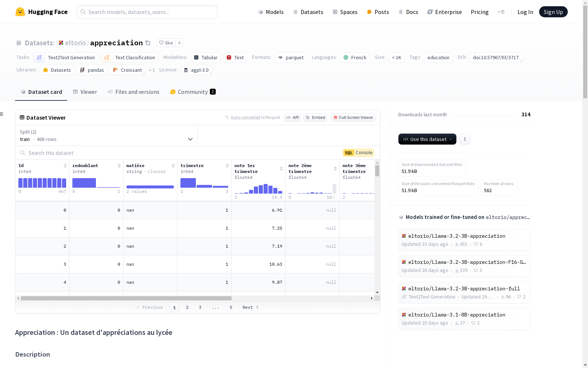The image size is (588, 368).
Task: Click the French language tag
Action: 355,57
